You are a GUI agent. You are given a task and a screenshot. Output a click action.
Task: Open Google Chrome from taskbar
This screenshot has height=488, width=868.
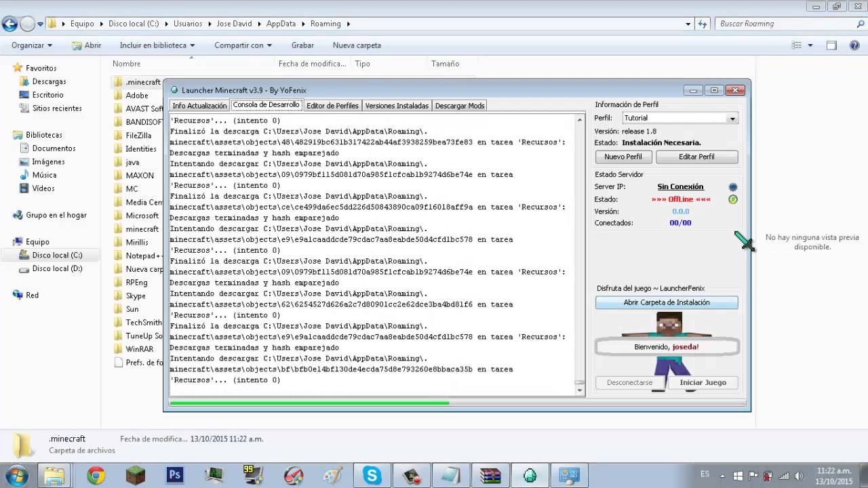click(x=96, y=475)
